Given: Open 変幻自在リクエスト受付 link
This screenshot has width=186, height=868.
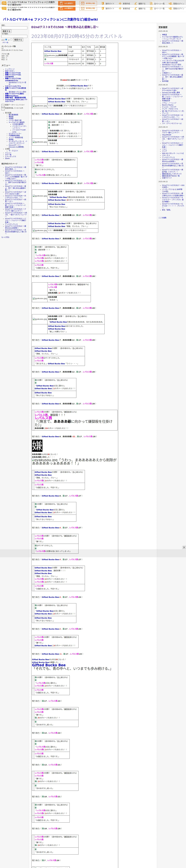Looking at the screenshot, I should (17, 92).
